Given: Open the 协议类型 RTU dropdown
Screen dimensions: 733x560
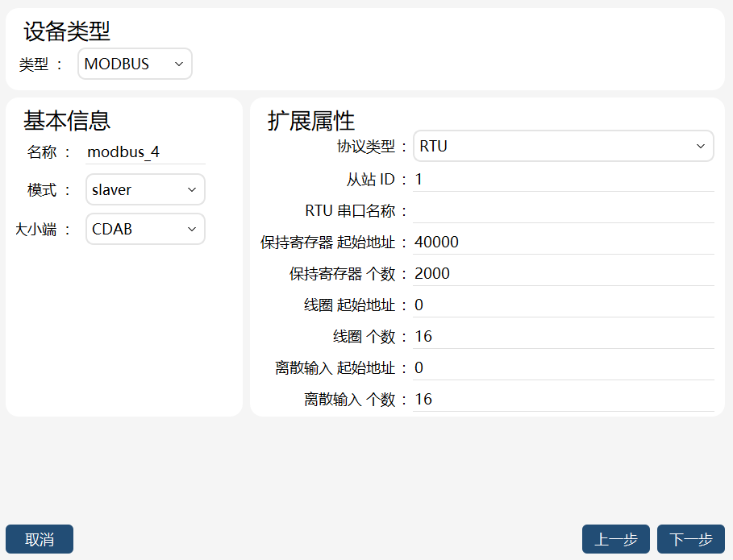Looking at the screenshot, I should pos(564,146).
